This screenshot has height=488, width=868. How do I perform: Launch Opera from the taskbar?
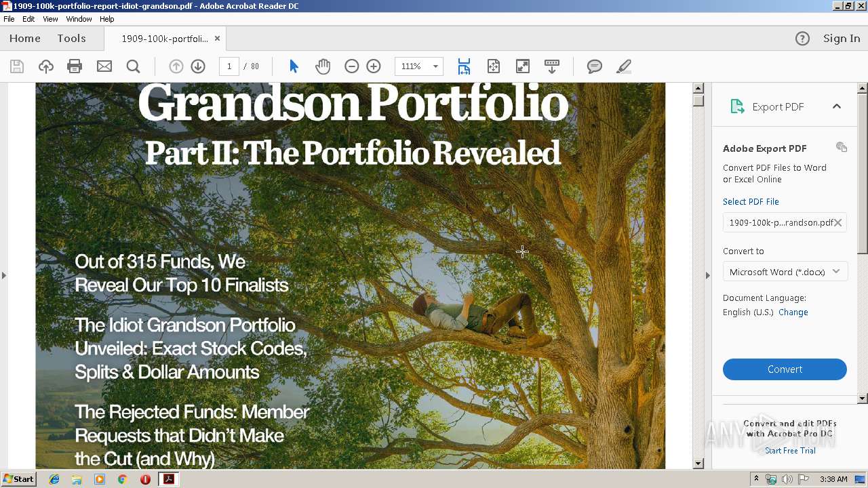click(145, 479)
